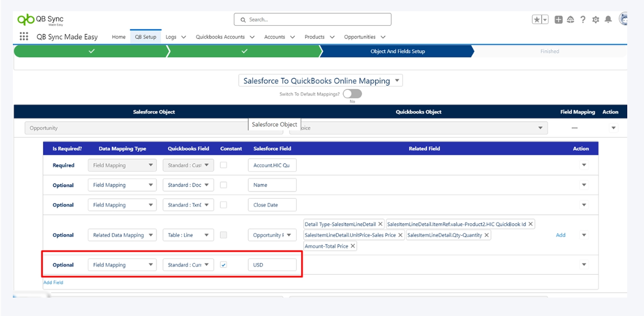The image size is (644, 316).
Task: Open the Invoice Quickbooks Object dropdown
Action: 419,128
